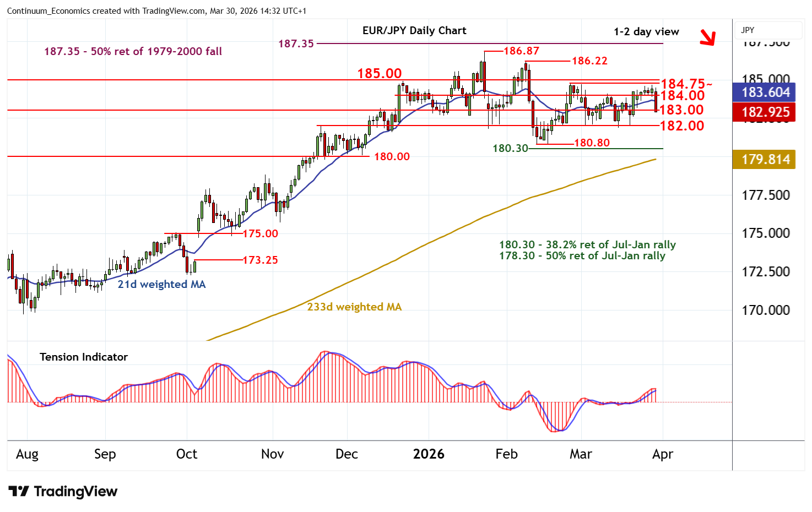Click the 233d weighted MA label

click(354, 307)
